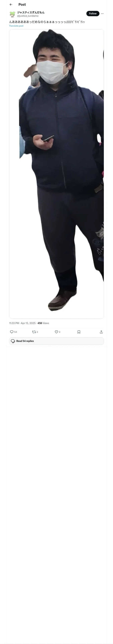Bookmark this post
Image resolution: width=113 pixels, height=644 pixels.
click(x=79, y=332)
